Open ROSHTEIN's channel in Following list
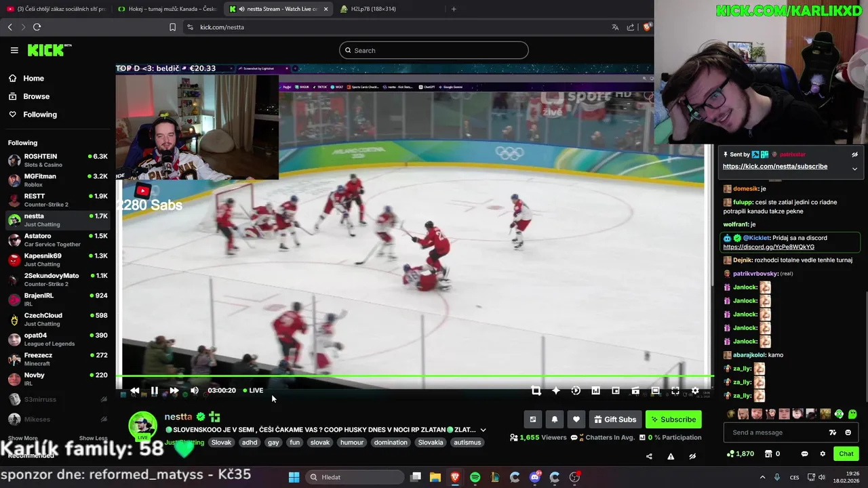The width and height of the screenshot is (868, 488). tap(58, 160)
